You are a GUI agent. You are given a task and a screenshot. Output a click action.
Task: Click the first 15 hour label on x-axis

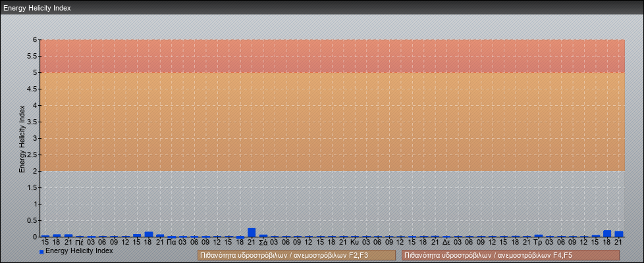(x=45, y=242)
